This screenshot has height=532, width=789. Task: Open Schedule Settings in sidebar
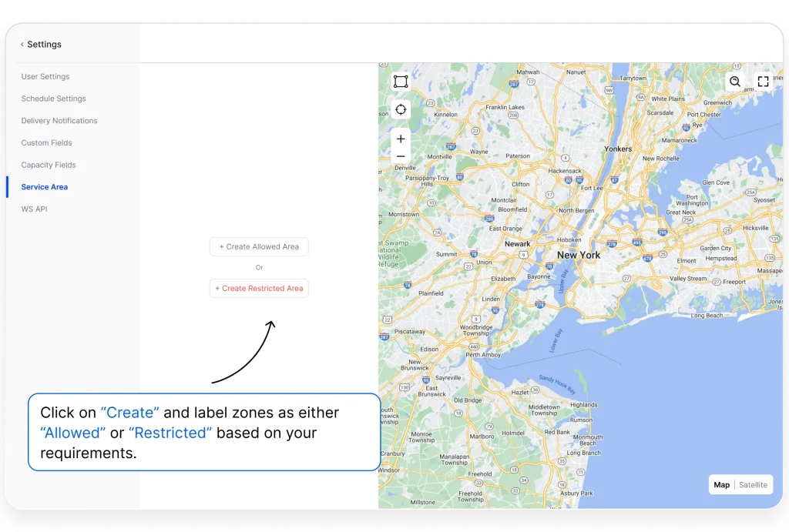53,99
